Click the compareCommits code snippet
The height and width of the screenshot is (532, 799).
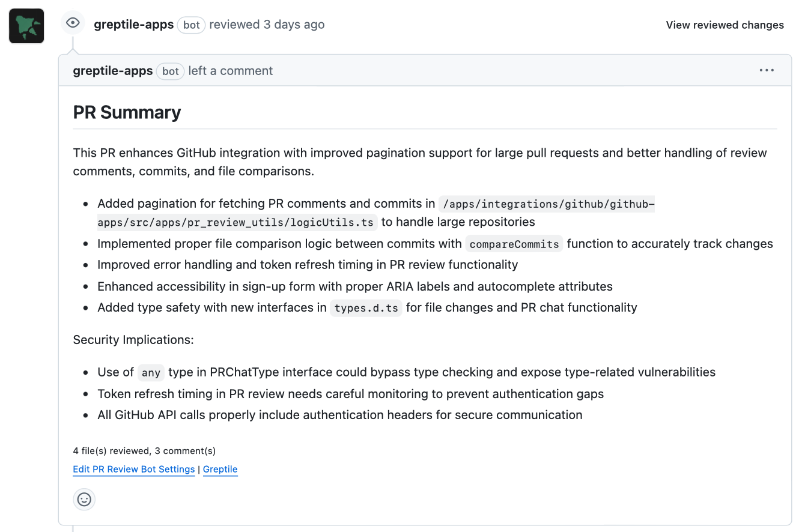point(514,244)
